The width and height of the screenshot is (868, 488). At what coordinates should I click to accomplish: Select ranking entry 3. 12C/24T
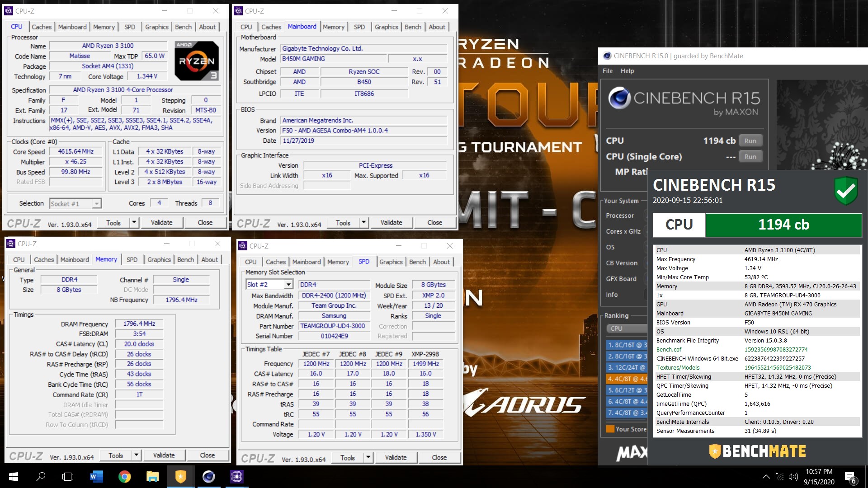click(x=627, y=367)
